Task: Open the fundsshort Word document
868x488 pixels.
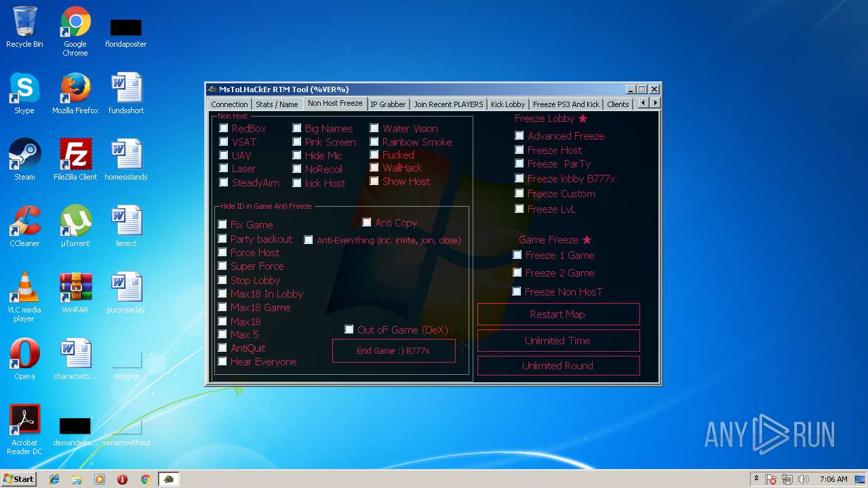Action: tap(126, 94)
